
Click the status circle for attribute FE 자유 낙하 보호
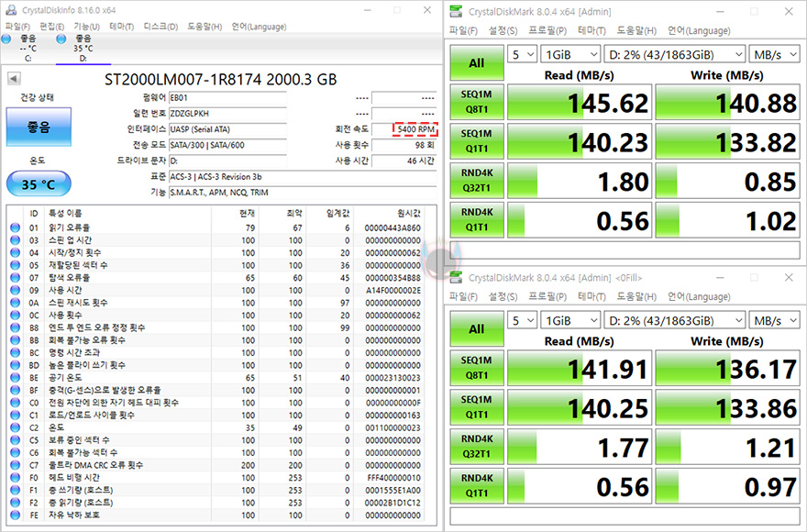(15, 515)
